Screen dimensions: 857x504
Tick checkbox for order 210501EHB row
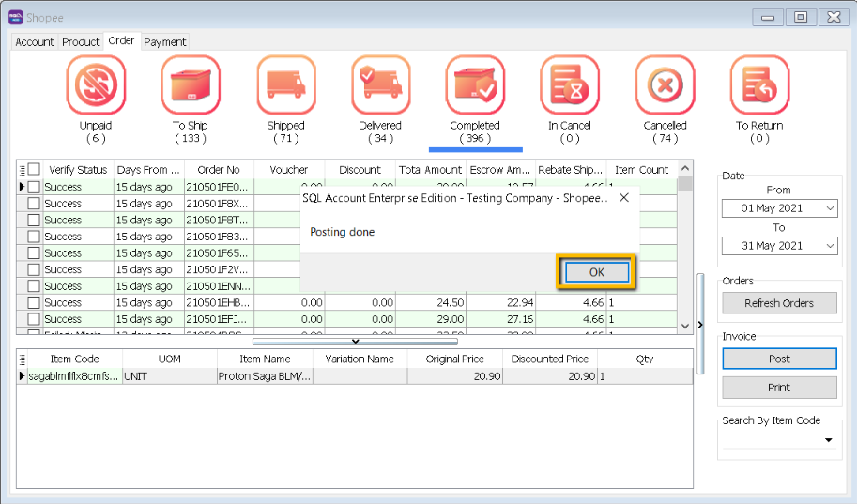34,303
